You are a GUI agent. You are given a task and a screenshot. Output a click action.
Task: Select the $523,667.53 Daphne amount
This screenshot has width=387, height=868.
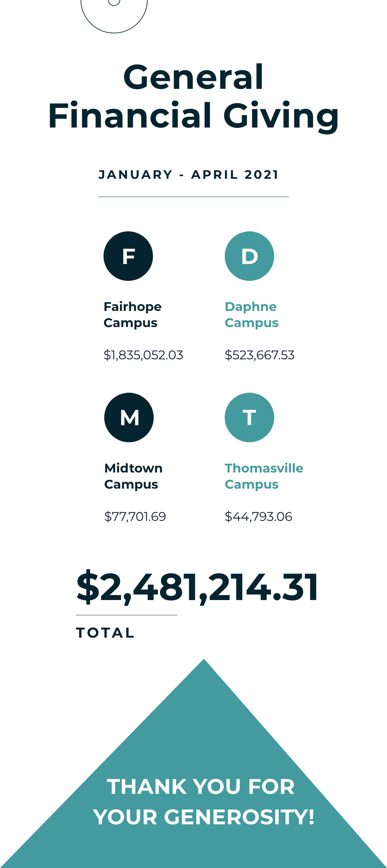259,355
